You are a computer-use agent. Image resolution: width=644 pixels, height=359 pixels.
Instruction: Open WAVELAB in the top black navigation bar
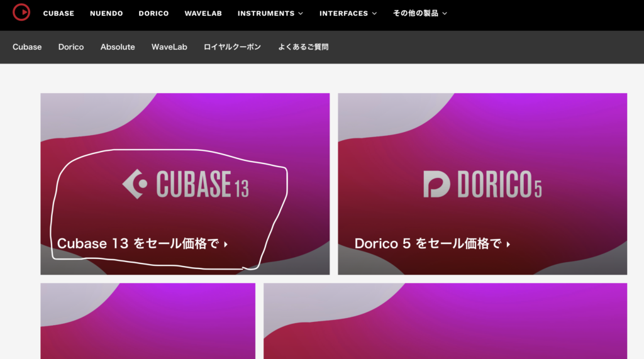pos(203,13)
